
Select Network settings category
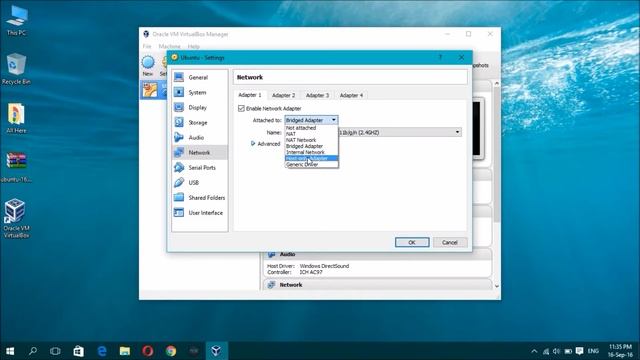pos(199,153)
